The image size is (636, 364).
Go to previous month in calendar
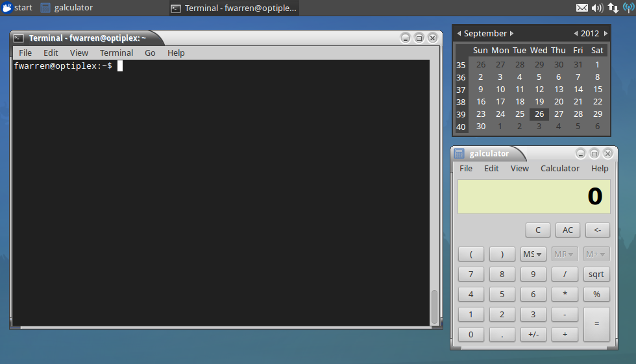click(459, 34)
